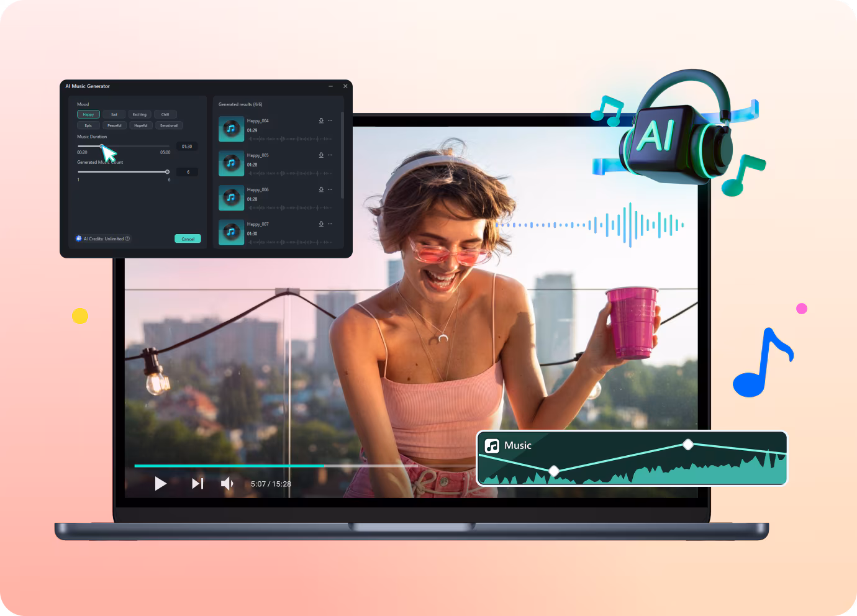857x616 pixels.
Task: Select the Hopeful mood
Action: pos(141,125)
